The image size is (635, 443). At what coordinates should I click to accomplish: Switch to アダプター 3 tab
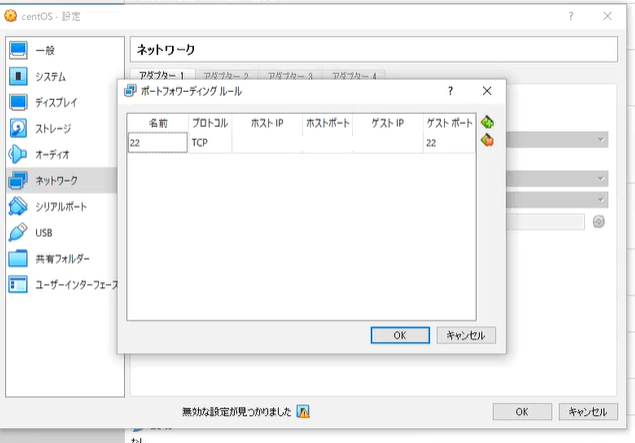coord(290,75)
